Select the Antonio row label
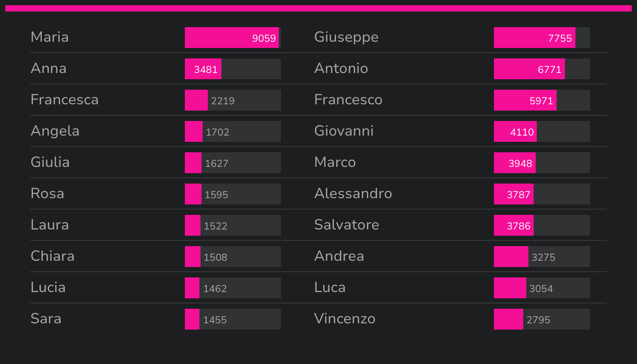 [341, 69]
